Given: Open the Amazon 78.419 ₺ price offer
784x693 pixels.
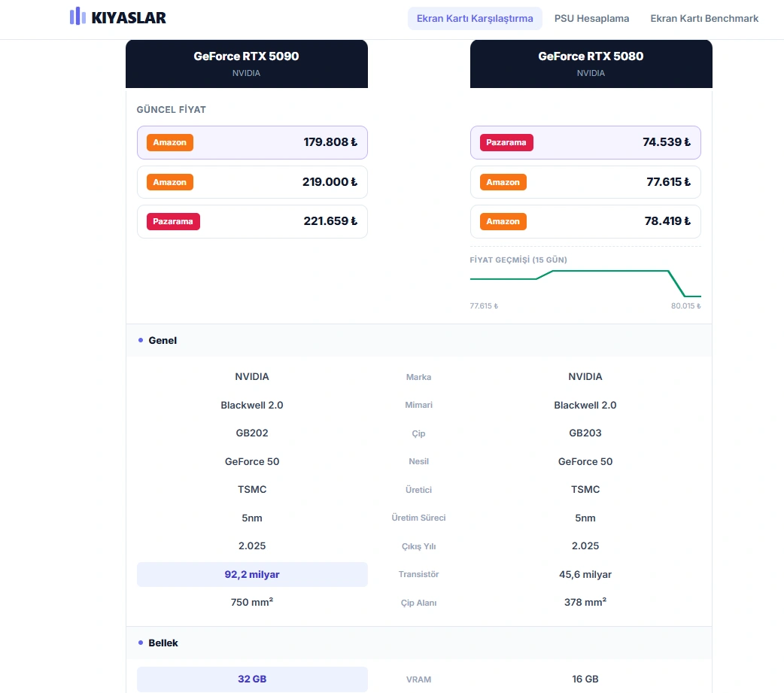Looking at the screenshot, I should [x=585, y=221].
